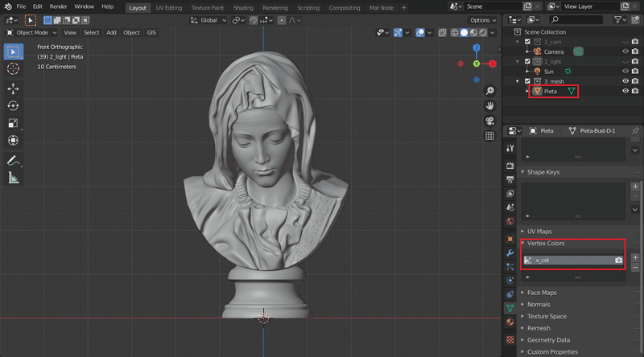Viewport: 644px width, 357px height.
Task: Open the outliner filter dropdown
Action: (620, 19)
